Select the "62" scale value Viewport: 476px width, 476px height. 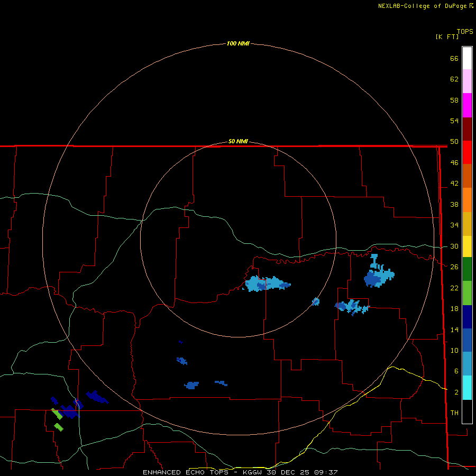[x=454, y=79]
